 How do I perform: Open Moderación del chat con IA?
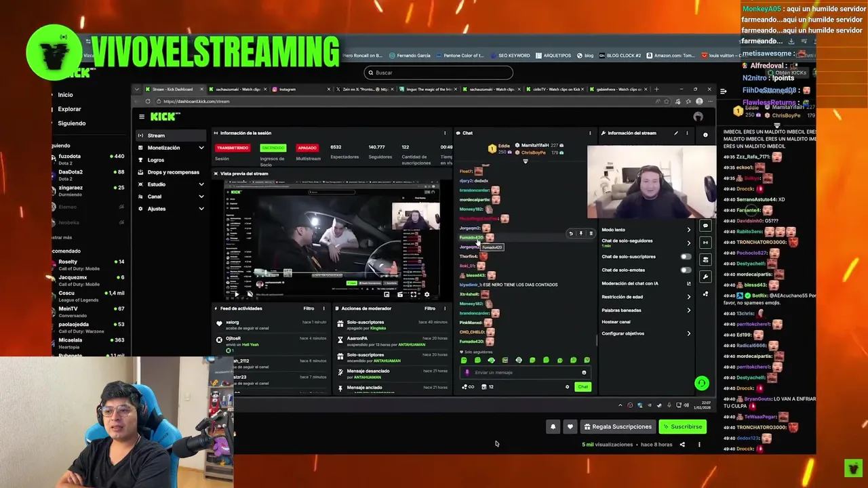[x=646, y=283]
